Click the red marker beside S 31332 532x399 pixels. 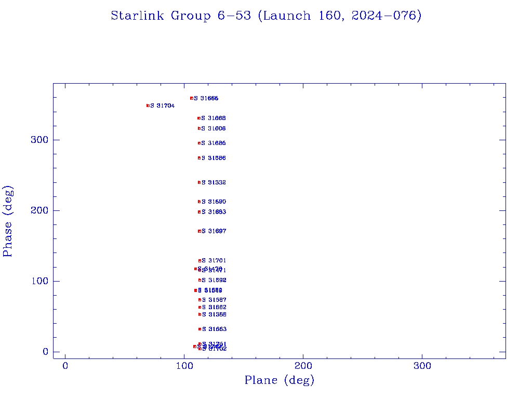(199, 182)
